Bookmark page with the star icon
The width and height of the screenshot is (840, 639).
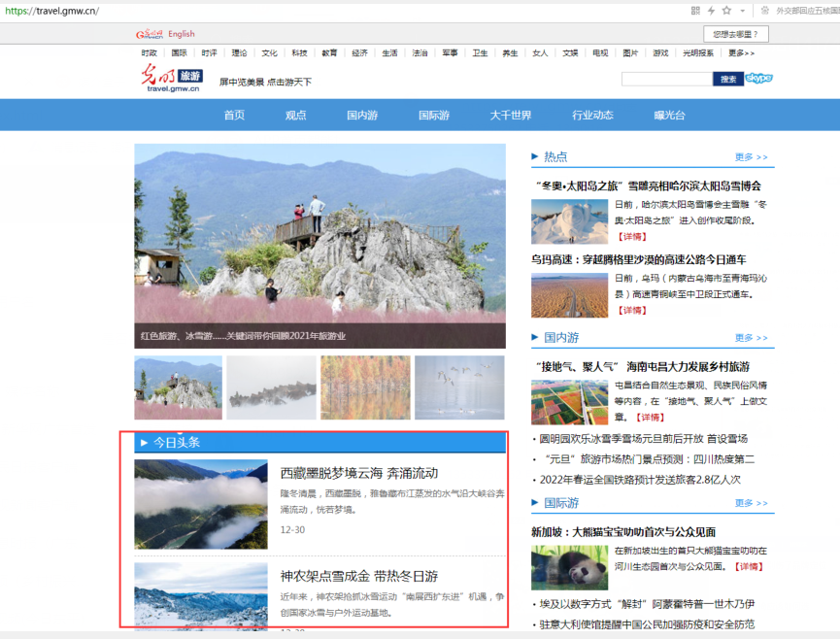(x=726, y=10)
